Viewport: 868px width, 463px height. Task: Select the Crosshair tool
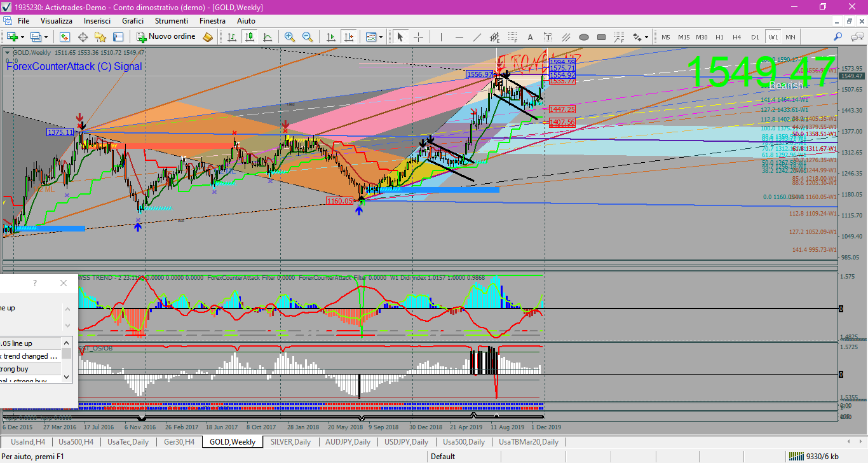point(418,37)
